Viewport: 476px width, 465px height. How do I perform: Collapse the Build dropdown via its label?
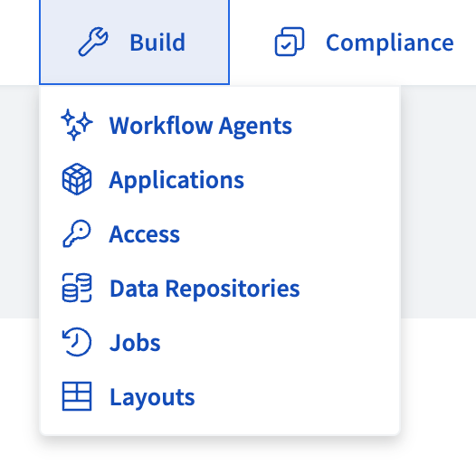[157, 43]
